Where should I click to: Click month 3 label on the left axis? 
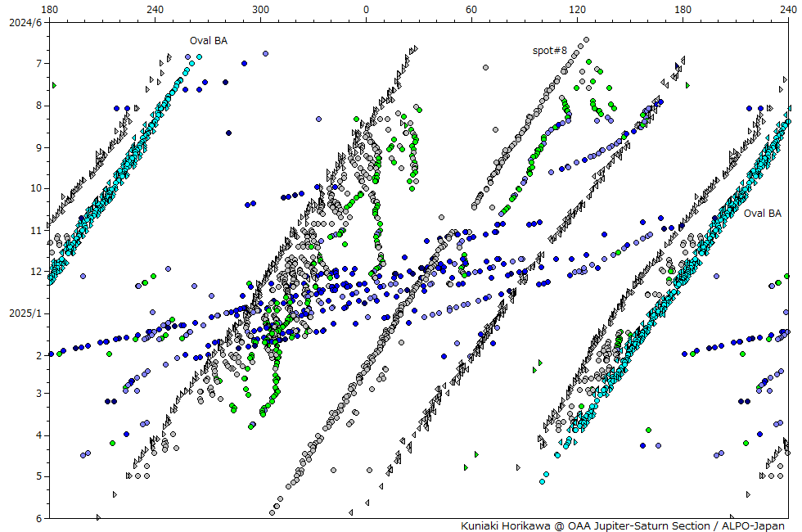point(38,394)
